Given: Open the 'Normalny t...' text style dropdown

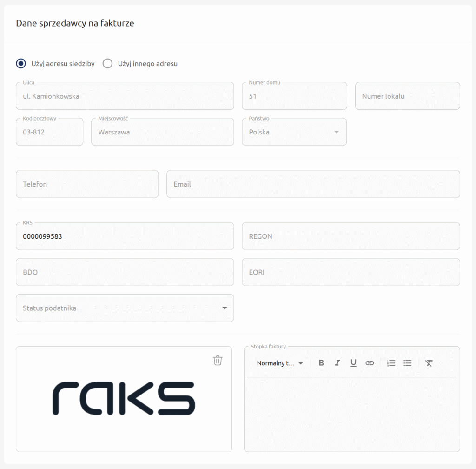Looking at the screenshot, I should [x=280, y=363].
